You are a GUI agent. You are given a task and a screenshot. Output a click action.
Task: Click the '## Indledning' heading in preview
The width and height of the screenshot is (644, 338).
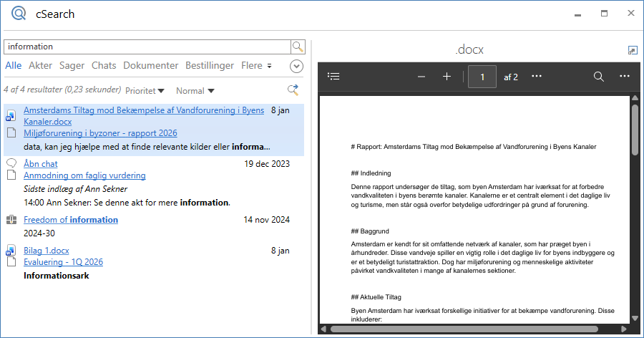click(x=371, y=173)
